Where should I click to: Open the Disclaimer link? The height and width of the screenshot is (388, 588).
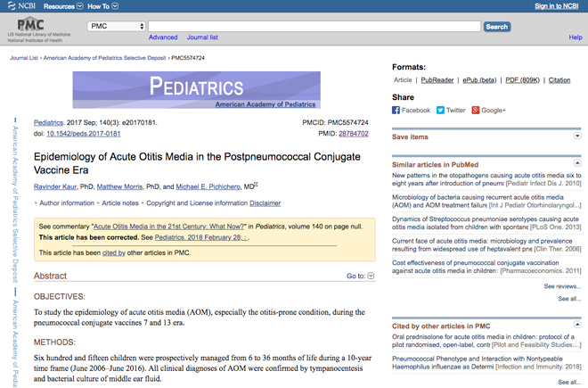point(265,203)
